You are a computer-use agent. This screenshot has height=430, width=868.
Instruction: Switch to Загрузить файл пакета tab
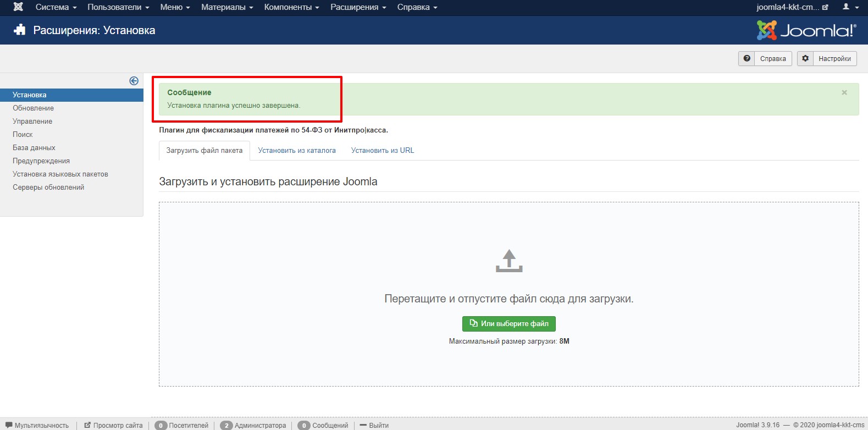(204, 151)
